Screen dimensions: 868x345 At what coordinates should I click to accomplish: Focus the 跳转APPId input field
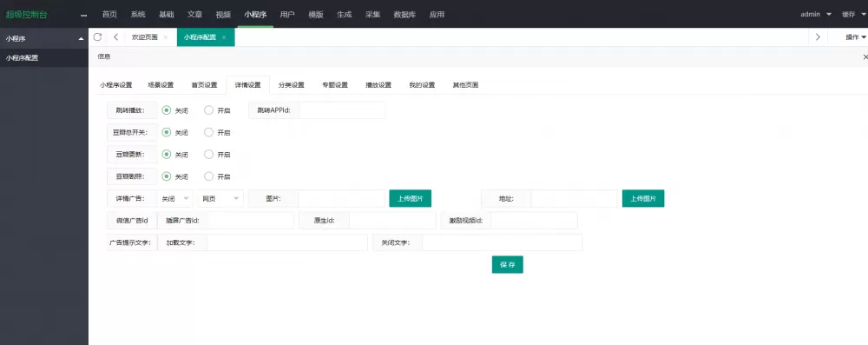(342, 110)
